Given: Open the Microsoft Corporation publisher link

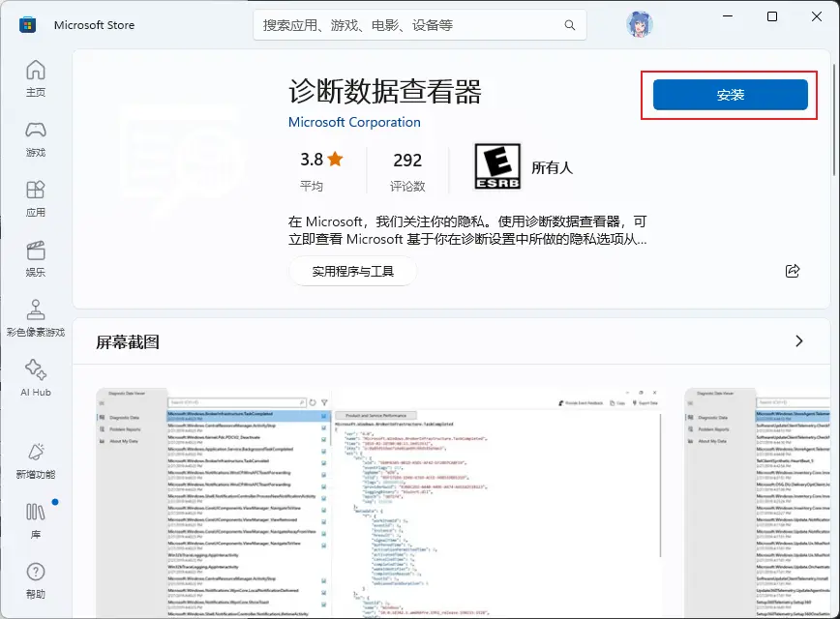Looking at the screenshot, I should click(x=354, y=123).
